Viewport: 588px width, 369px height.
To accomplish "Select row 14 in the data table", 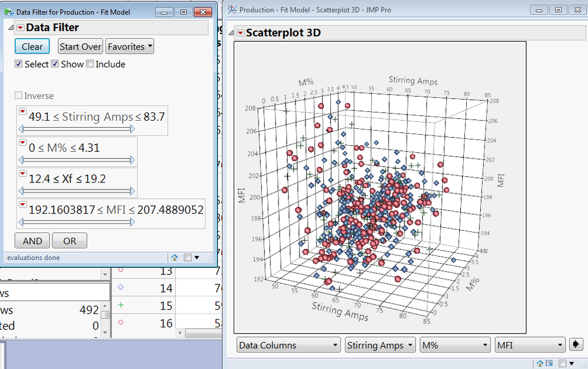I will [166, 288].
